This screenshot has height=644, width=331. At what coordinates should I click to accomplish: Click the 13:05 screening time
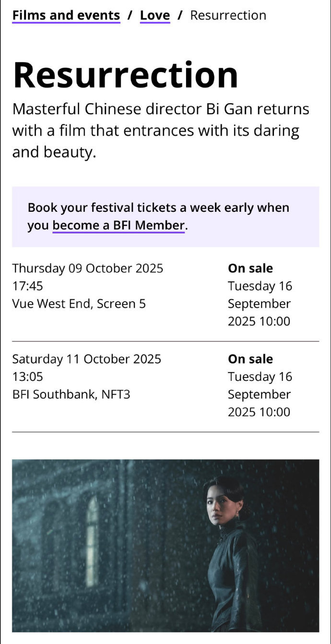[27, 377]
